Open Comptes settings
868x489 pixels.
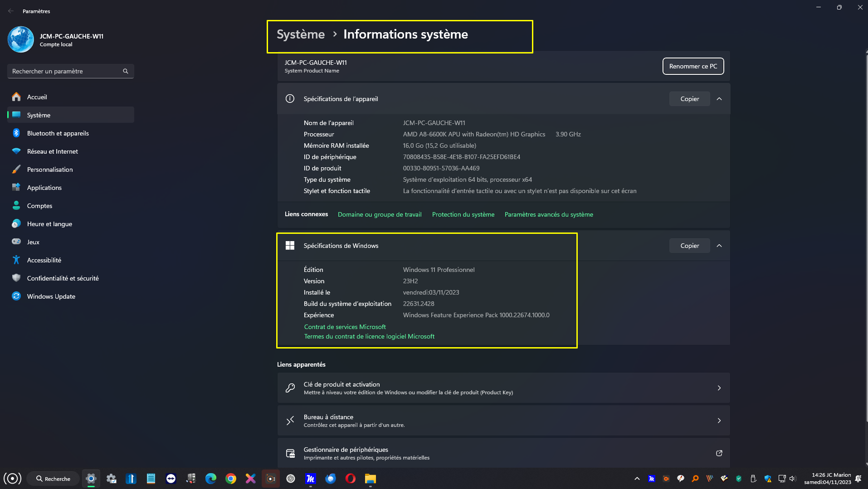coord(71,206)
